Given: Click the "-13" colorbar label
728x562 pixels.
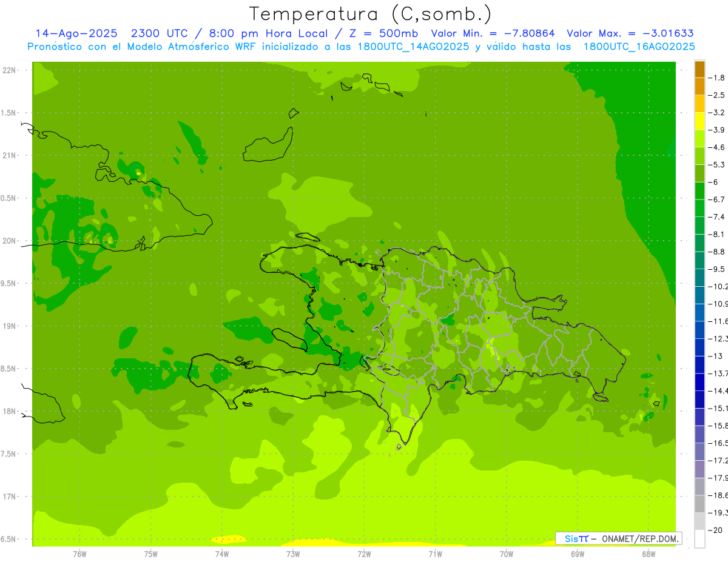Looking at the screenshot, I should pos(716,356).
